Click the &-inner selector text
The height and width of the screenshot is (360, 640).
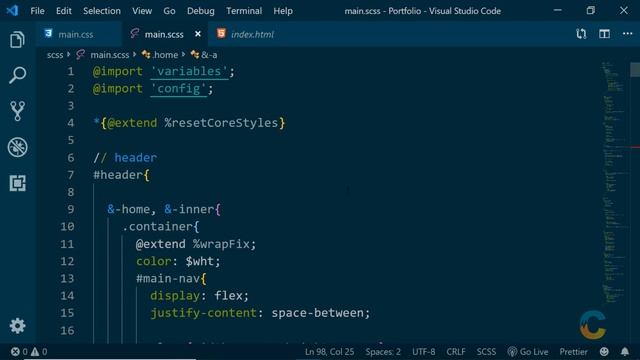189,209
